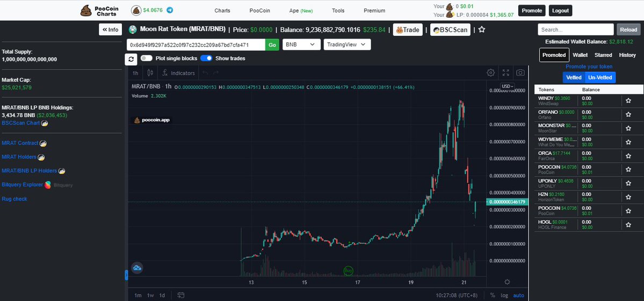Image resolution: width=644 pixels, height=301 pixels.
Task: Click the PooCoin Charts poop logo
Action: (x=86, y=11)
